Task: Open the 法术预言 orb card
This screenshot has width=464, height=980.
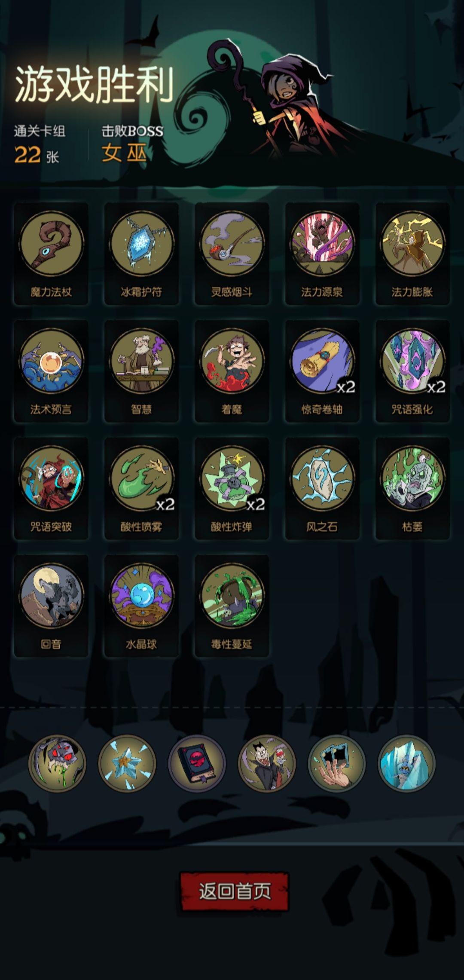Action: pos(51,371)
